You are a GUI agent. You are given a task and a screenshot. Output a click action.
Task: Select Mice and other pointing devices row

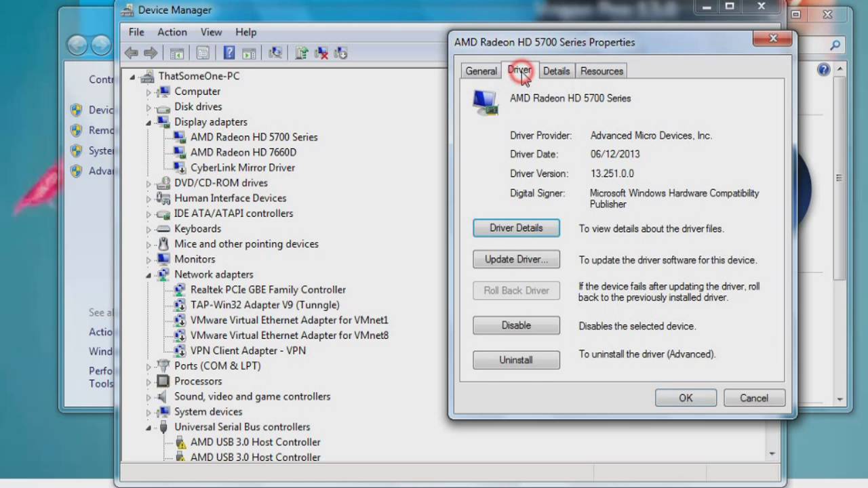coord(246,244)
